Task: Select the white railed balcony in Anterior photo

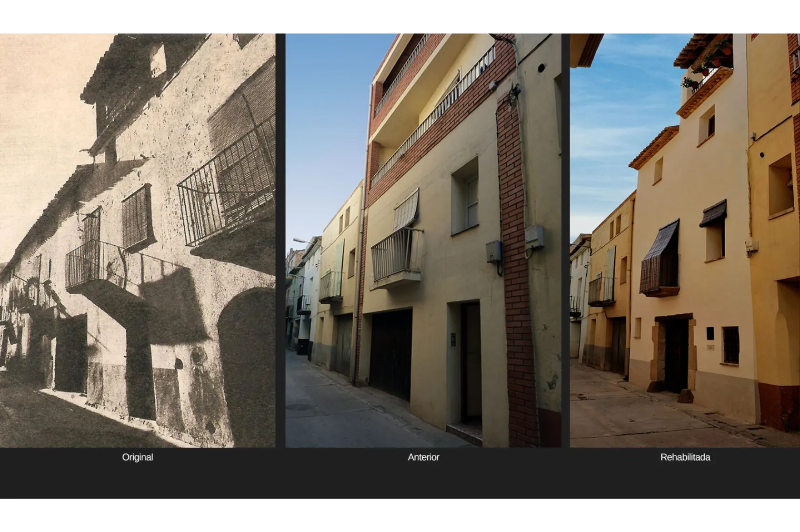Action: [x=396, y=257]
